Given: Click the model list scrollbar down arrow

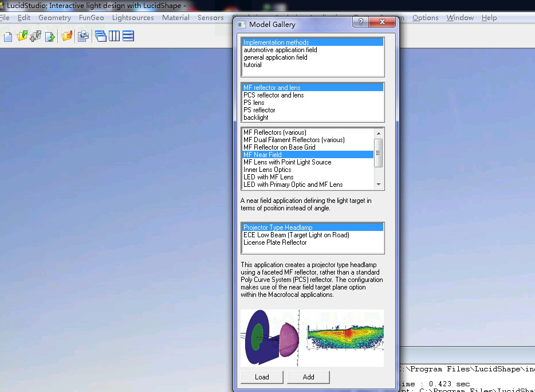Looking at the screenshot, I should (x=379, y=185).
